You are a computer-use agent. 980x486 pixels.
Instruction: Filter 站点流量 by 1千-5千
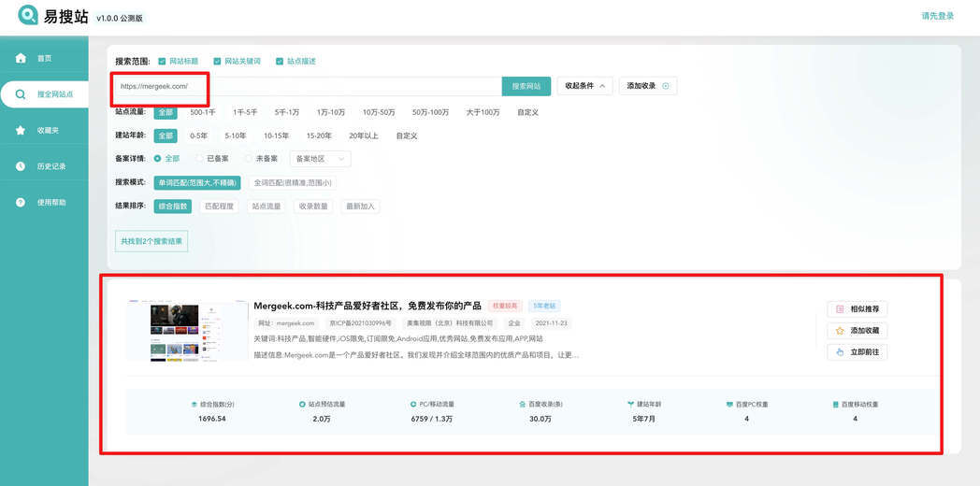point(245,112)
